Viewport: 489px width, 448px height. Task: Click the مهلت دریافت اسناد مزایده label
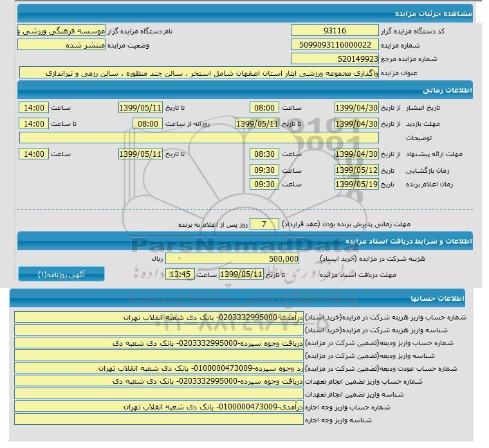pyautogui.click(x=358, y=275)
